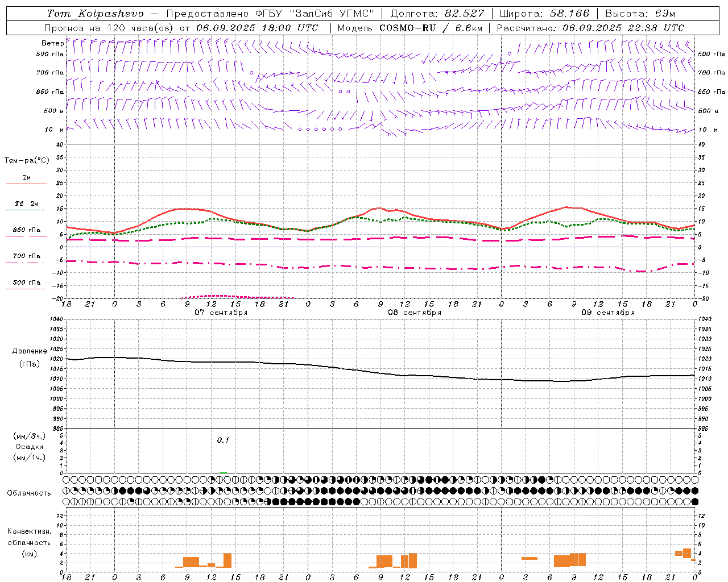Click the left 10 м wind level label
Screen dimensions: 728x582
[55, 130]
